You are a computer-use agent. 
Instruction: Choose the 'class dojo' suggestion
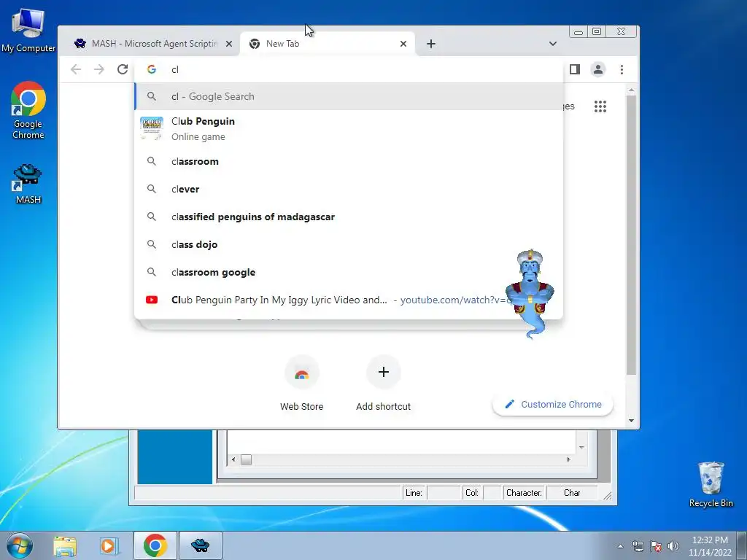point(349,244)
